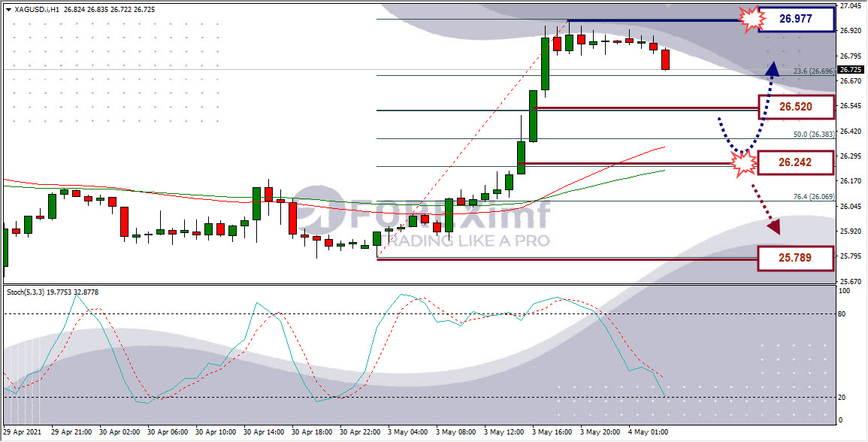Viewport: 868px width, 442px height.
Task: Select the latest red candle near 26.725
Action: click(x=665, y=59)
